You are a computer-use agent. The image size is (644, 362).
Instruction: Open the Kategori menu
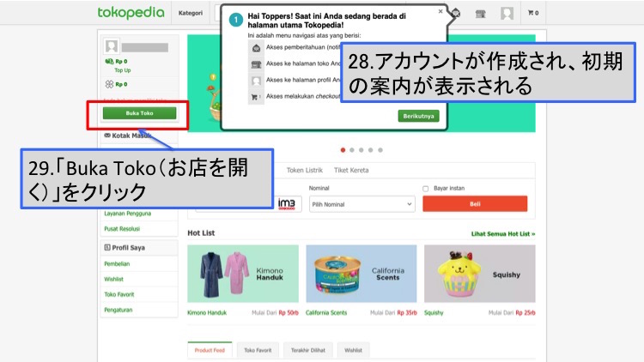(x=190, y=13)
